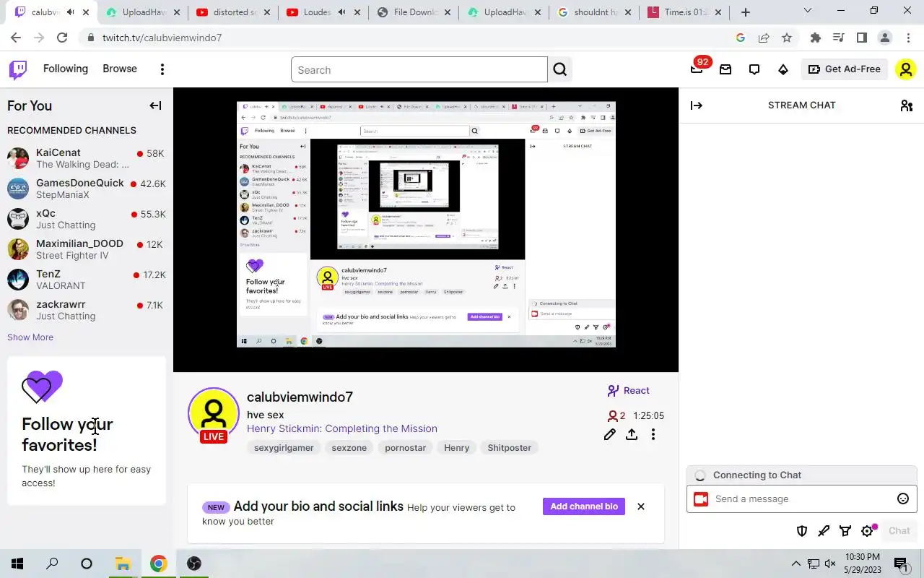This screenshot has width=924, height=578.
Task: Collapse the For You sidebar
Action: (155, 105)
